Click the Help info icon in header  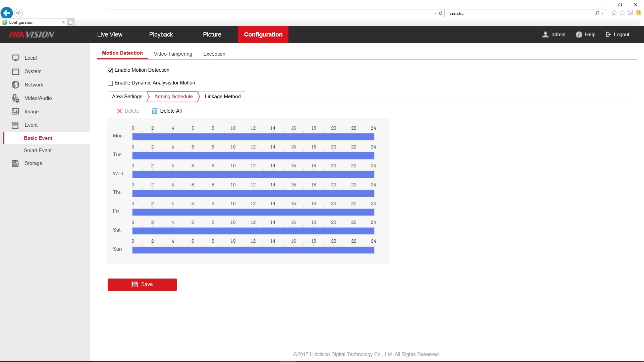579,35
